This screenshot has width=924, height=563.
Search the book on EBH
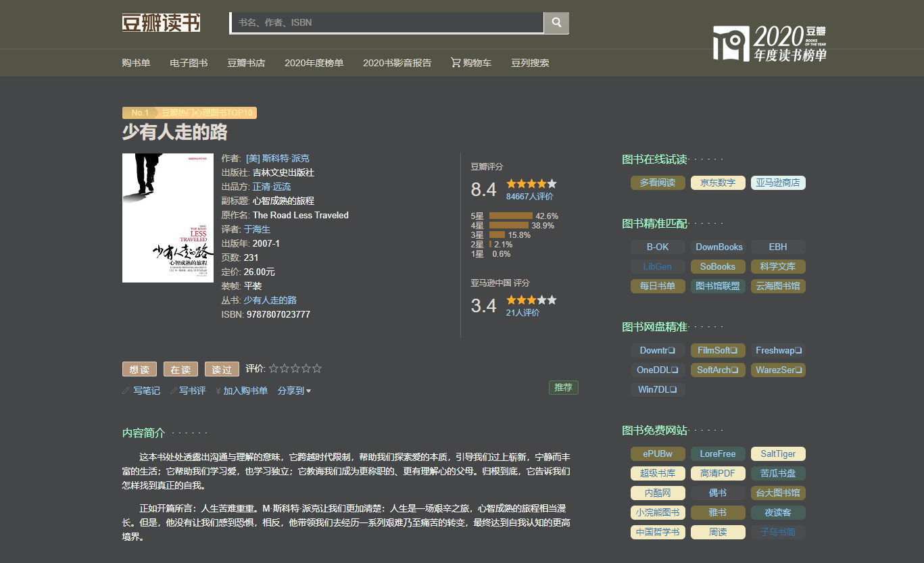(x=778, y=247)
